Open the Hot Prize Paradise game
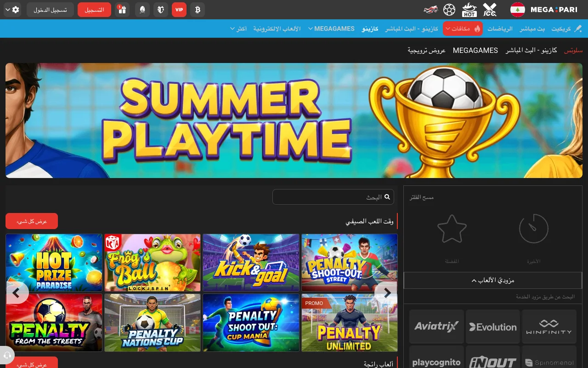The image size is (588, 368). [54, 263]
